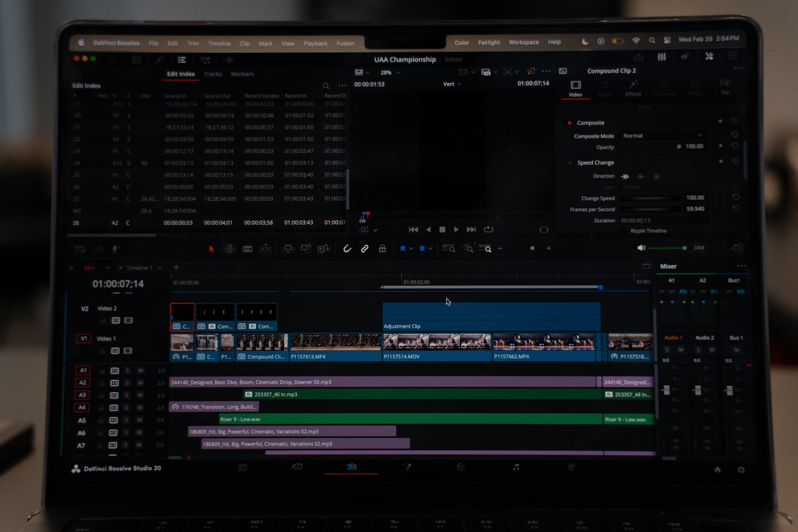The height and width of the screenshot is (532, 798).
Task: Solo audio track A3
Action: pos(127,395)
